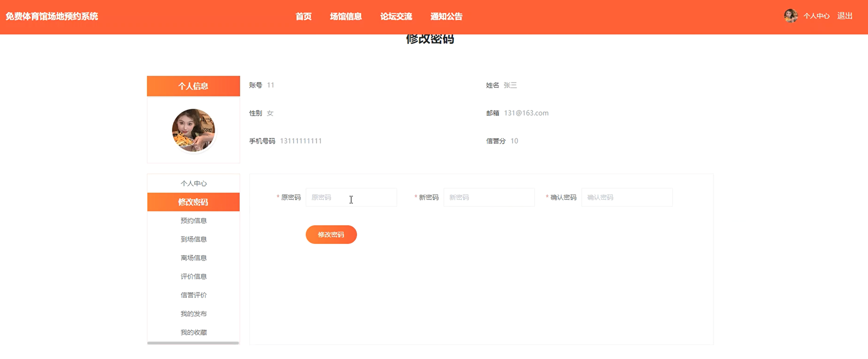This screenshot has height=359, width=868.
Task: Select 修改密码 sidebar item
Action: coord(193,202)
